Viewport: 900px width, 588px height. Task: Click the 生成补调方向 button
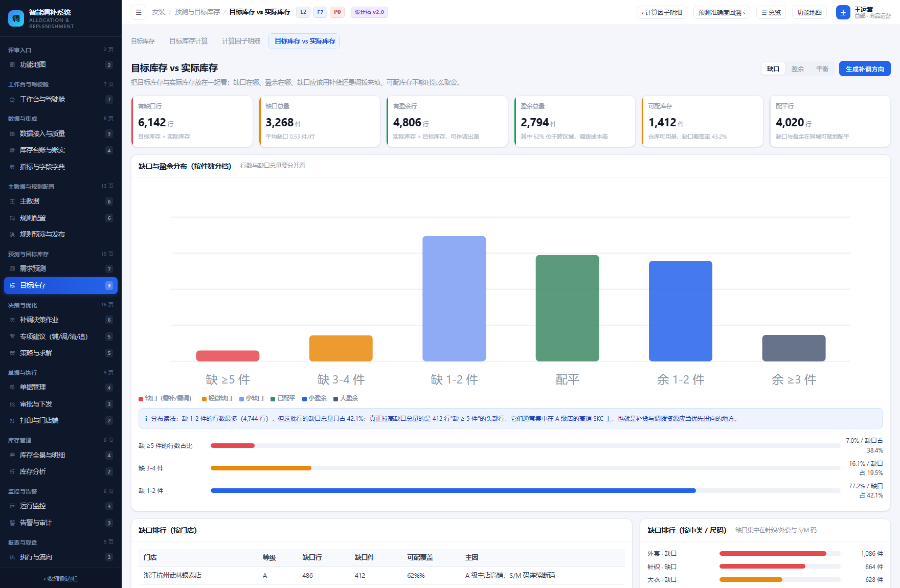(865, 69)
